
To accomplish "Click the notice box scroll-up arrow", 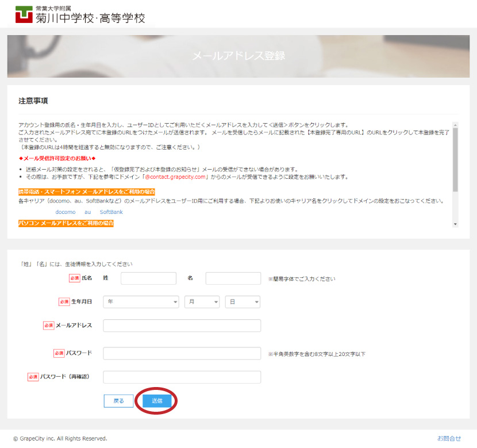I will 456,124.
